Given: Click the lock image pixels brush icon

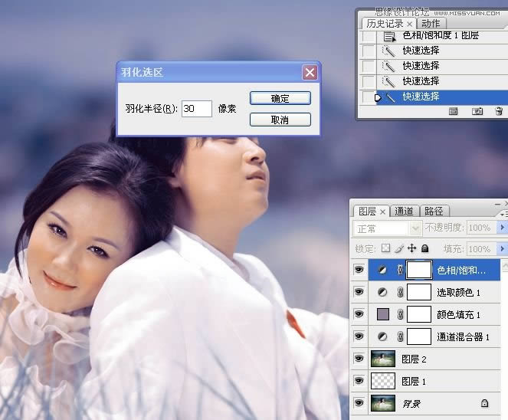Looking at the screenshot, I should tap(398, 249).
